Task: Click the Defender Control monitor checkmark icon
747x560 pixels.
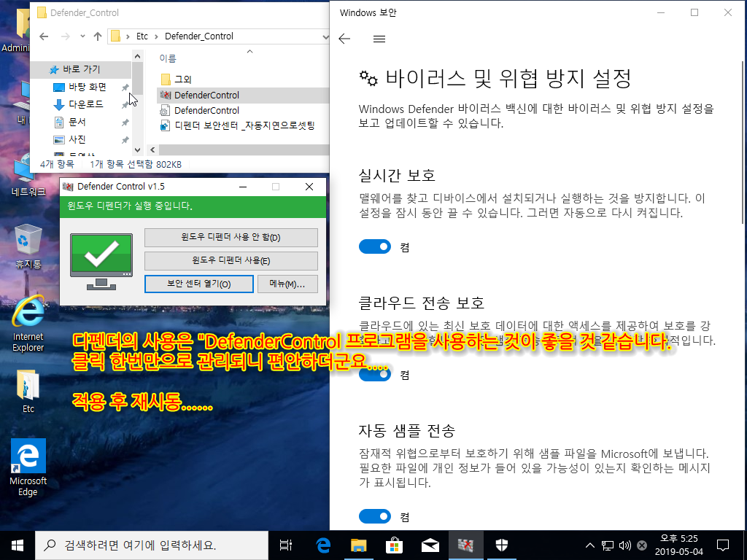Action: (x=101, y=262)
